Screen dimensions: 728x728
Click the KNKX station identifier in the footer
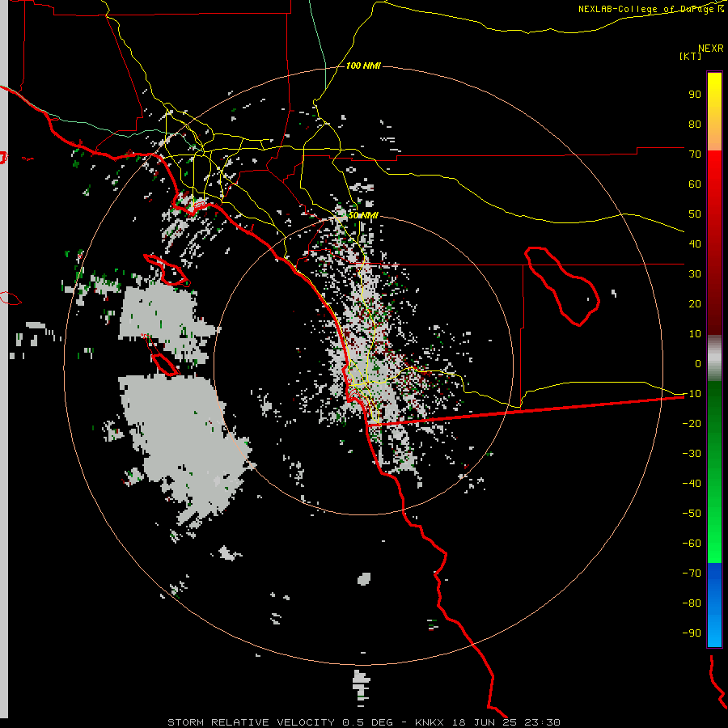(x=430, y=722)
